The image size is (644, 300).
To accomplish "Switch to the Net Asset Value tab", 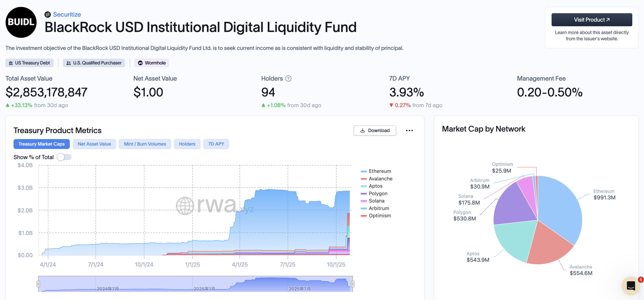I will click(94, 144).
